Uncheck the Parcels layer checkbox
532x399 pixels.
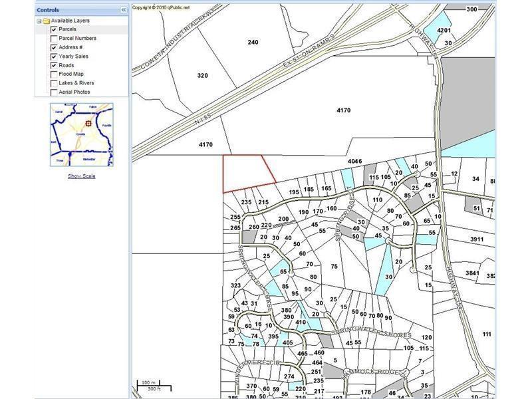(54, 29)
